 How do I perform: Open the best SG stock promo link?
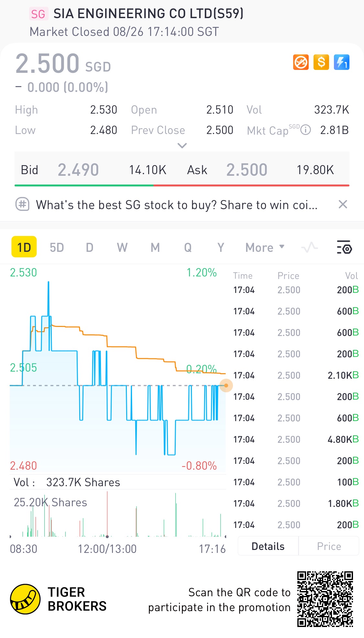177,205
